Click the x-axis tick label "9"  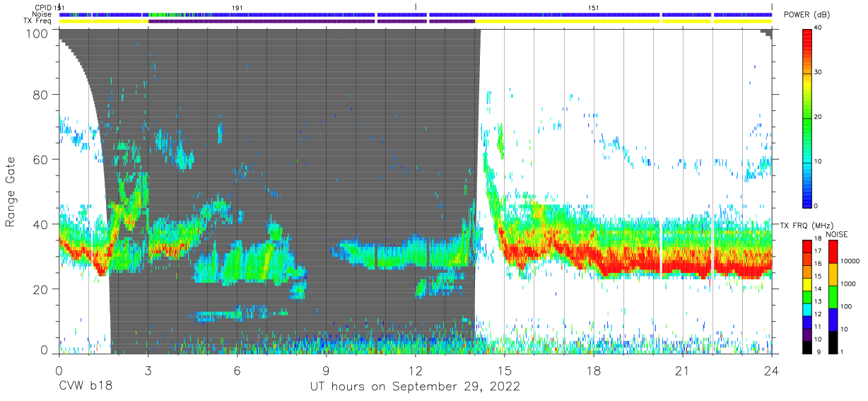326,370
